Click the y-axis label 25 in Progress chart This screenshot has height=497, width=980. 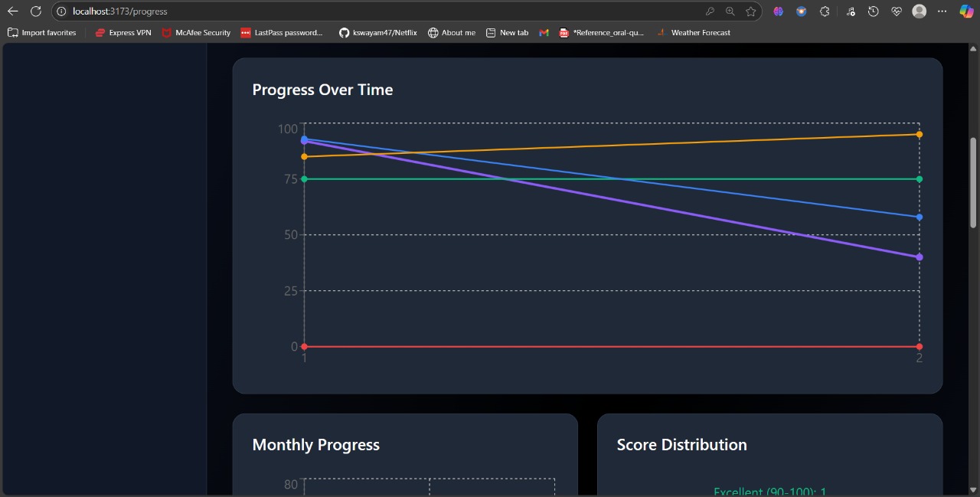[290, 291]
